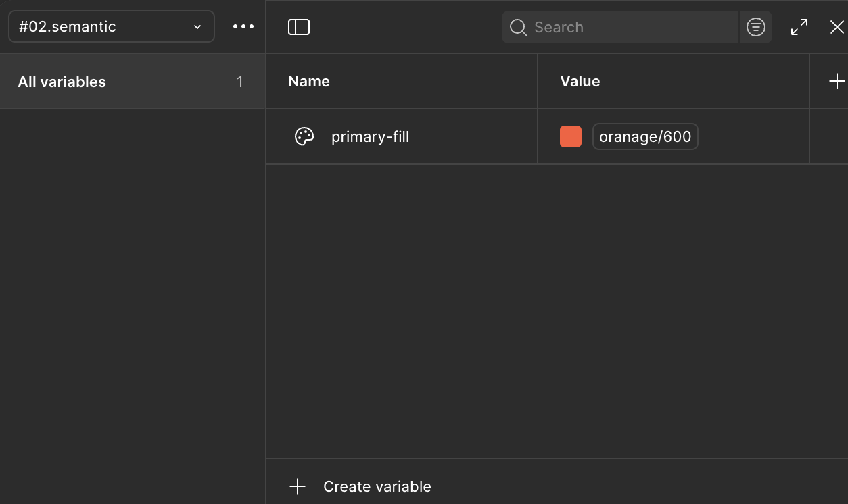Select All variables group
Image resolution: width=848 pixels, height=504 pixels.
[x=62, y=82]
